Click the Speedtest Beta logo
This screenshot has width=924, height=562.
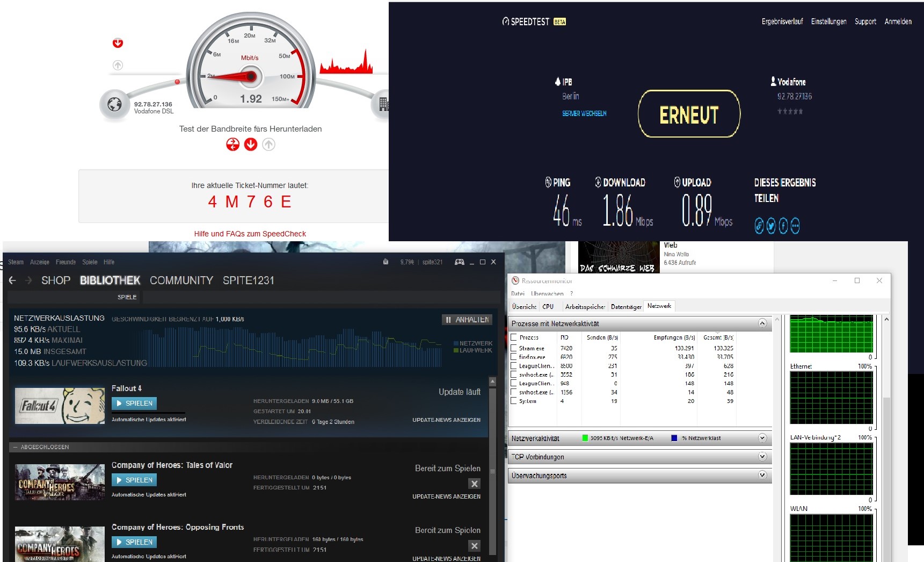534,21
